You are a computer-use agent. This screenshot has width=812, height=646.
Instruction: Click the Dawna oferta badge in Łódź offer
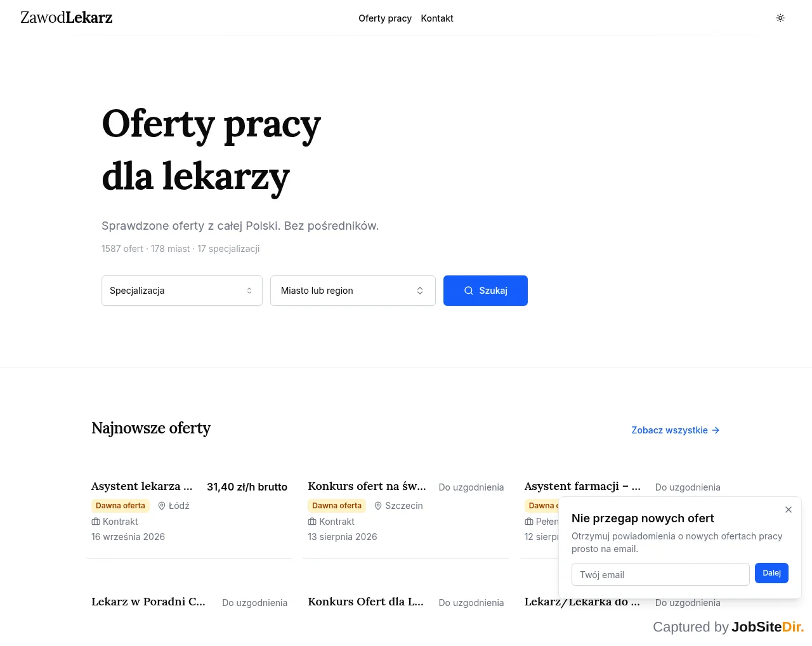click(x=121, y=506)
